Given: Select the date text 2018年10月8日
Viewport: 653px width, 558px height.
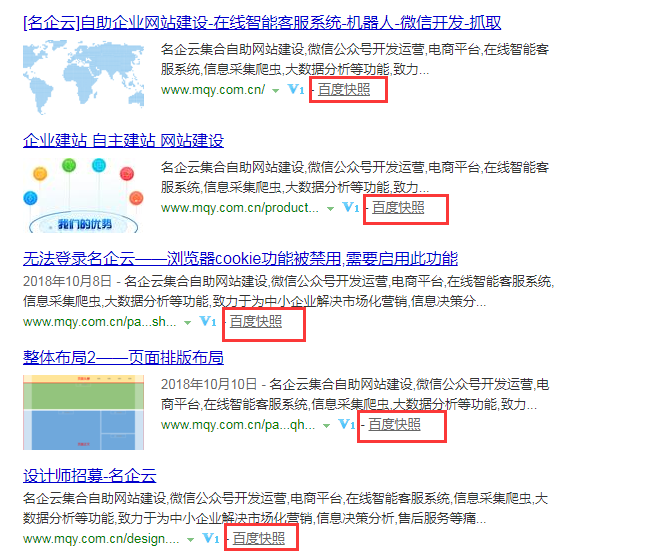Looking at the screenshot, I should click(67, 281).
